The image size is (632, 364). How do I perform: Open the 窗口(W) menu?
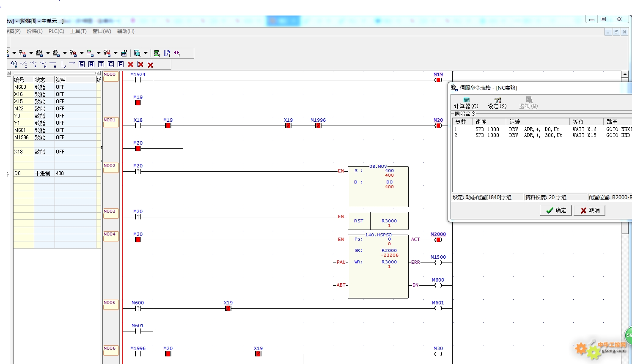102,31
